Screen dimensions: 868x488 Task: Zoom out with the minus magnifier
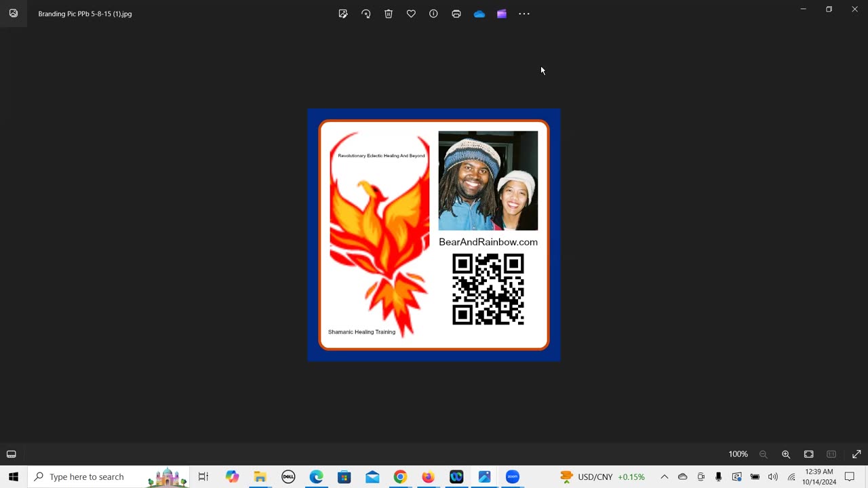point(763,454)
